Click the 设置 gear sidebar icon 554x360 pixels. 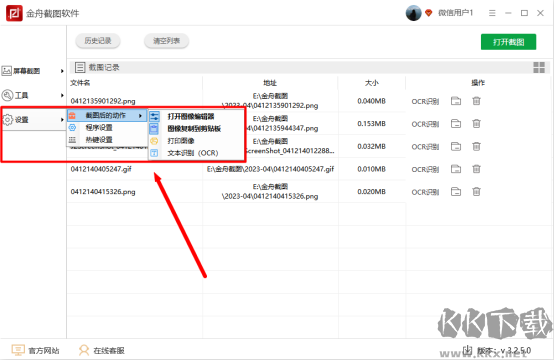(7, 119)
